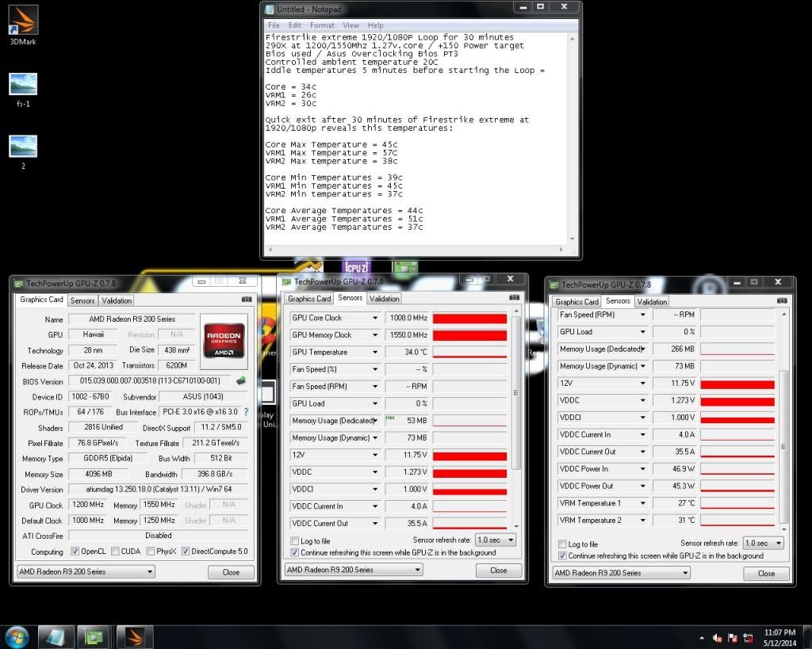Open the Windows Start menu orb

point(17,636)
